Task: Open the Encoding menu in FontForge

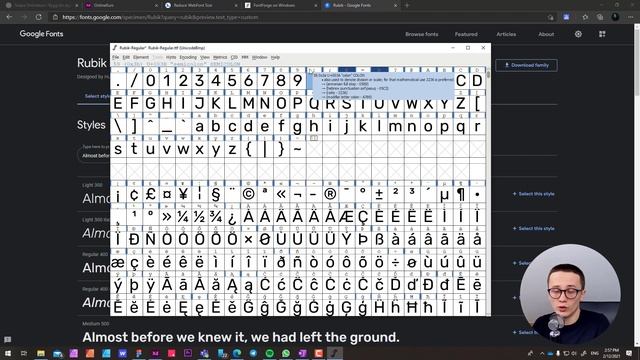Action: (x=188, y=58)
